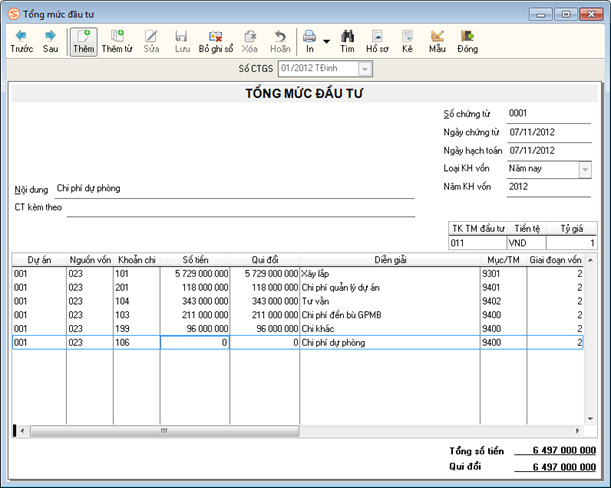The image size is (611, 488).
Task: Click the Năm KH vốn field 2012
Action: click(549, 187)
